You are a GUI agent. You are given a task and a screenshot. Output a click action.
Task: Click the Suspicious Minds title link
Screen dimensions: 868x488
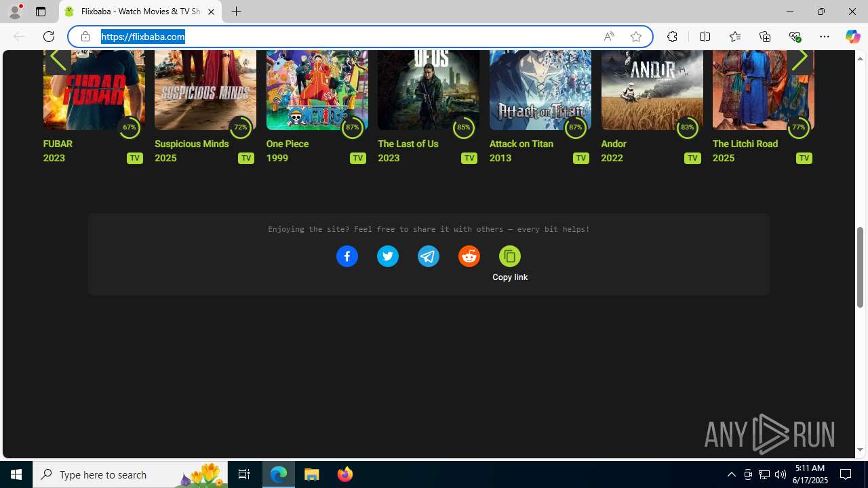pos(192,144)
